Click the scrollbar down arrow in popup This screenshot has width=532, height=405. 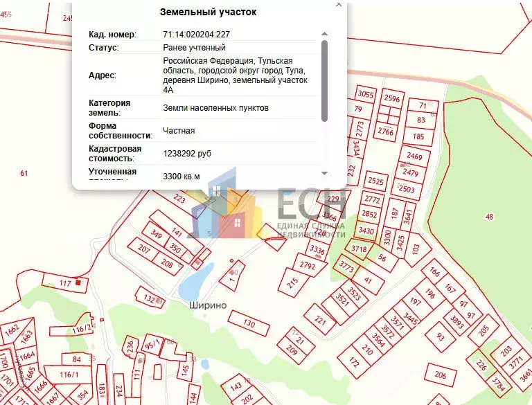[x=324, y=173]
